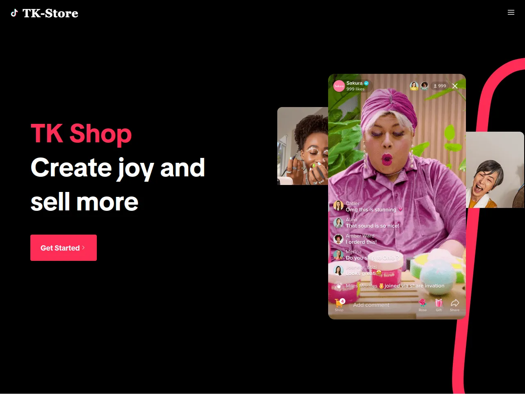The height and width of the screenshot is (420, 525).
Task: Click the Add comment field
Action: (x=371, y=305)
